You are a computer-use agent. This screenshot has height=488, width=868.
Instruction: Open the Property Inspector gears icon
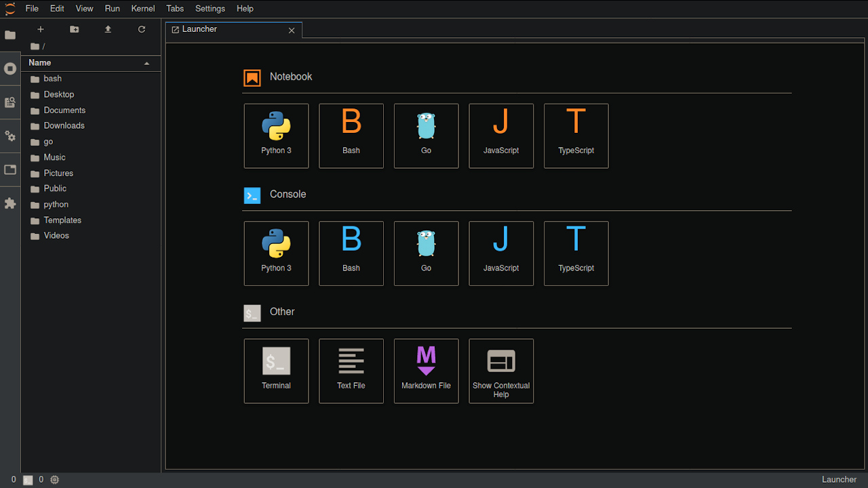[x=10, y=136]
